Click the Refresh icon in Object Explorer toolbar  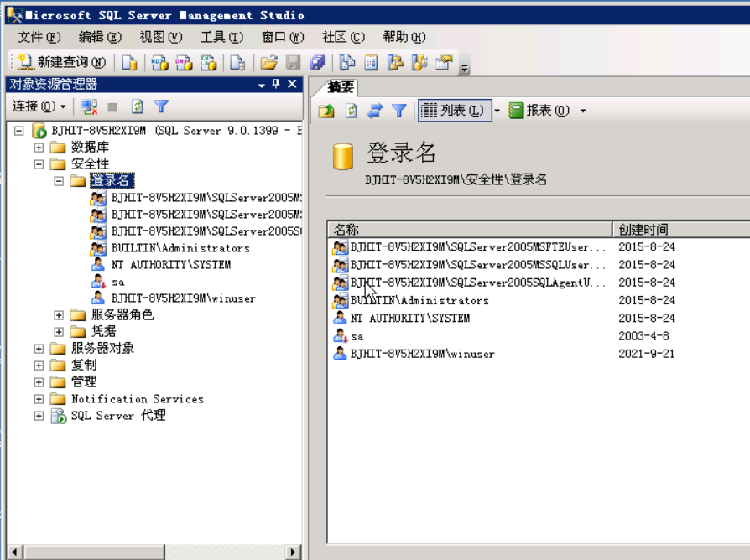click(138, 106)
